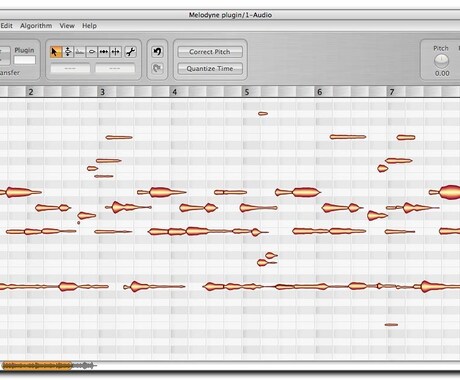Click the Pitch knob
460x380 pixels.
pyautogui.click(x=441, y=61)
